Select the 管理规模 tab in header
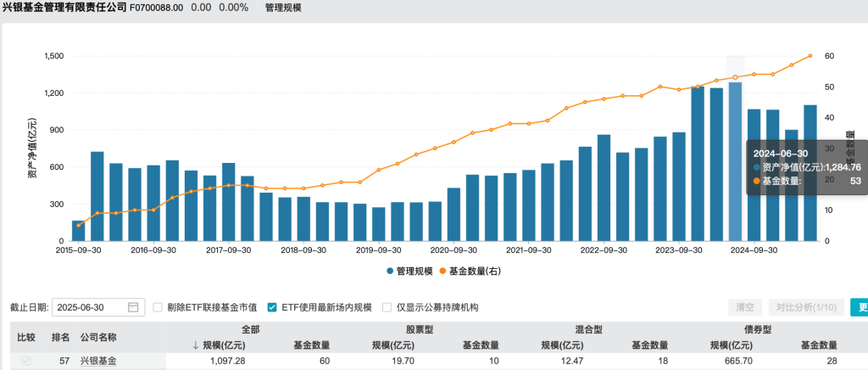The image size is (868, 370). pos(283,8)
